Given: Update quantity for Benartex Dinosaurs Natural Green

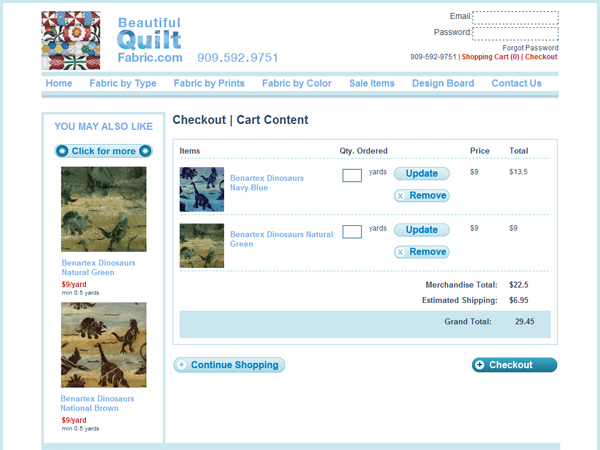Looking at the screenshot, I should click(x=422, y=230).
